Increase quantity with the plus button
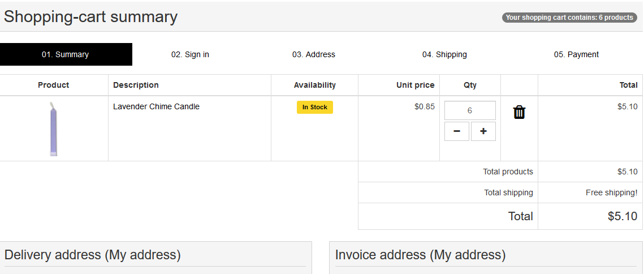Image resolution: width=644 pixels, height=274 pixels. [483, 131]
